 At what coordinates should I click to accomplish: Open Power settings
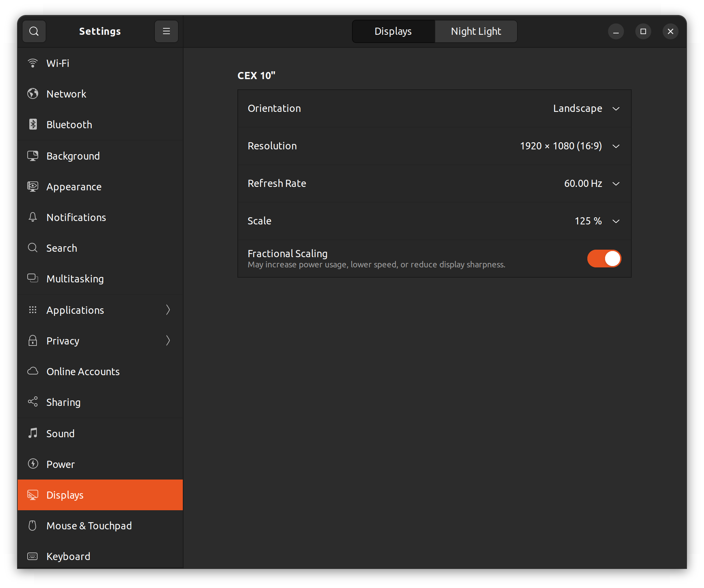[x=100, y=464]
